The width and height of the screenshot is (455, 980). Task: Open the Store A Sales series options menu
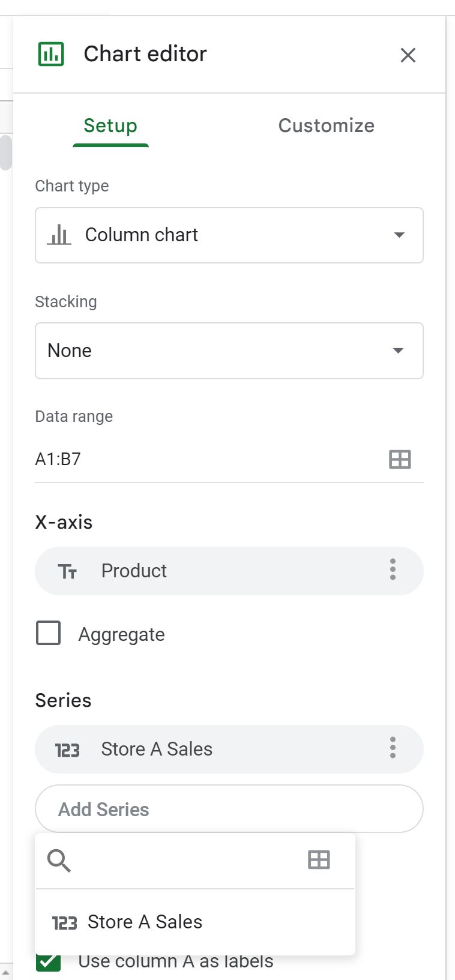393,748
